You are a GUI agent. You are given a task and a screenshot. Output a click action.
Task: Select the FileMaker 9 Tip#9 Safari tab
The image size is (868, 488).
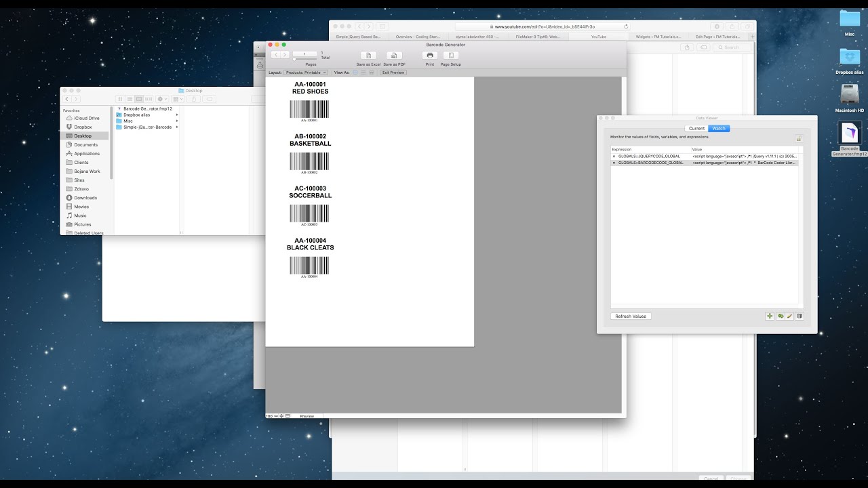click(538, 37)
